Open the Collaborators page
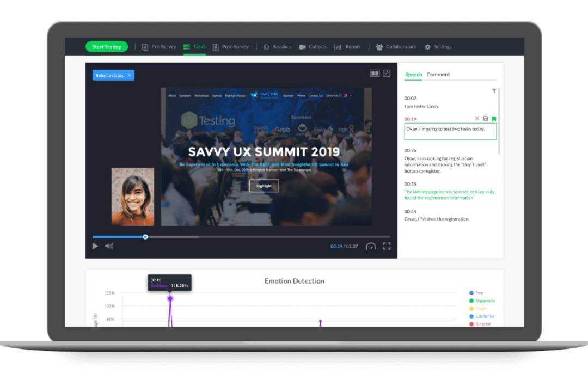The width and height of the screenshot is (588, 392). [396, 47]
